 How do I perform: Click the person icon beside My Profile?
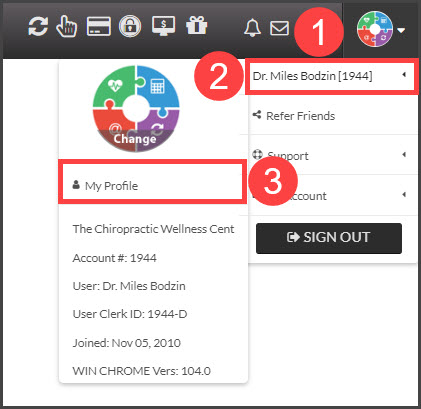[76, 185]
